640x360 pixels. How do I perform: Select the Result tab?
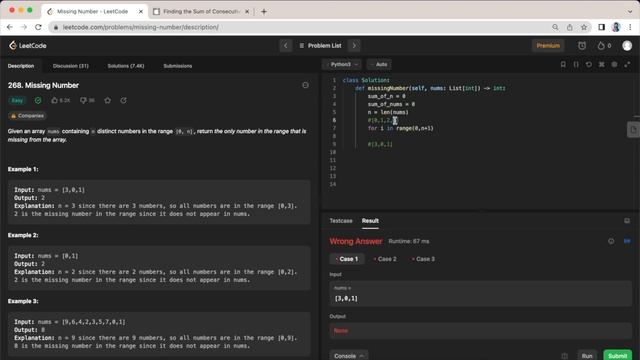pos(370,221)
